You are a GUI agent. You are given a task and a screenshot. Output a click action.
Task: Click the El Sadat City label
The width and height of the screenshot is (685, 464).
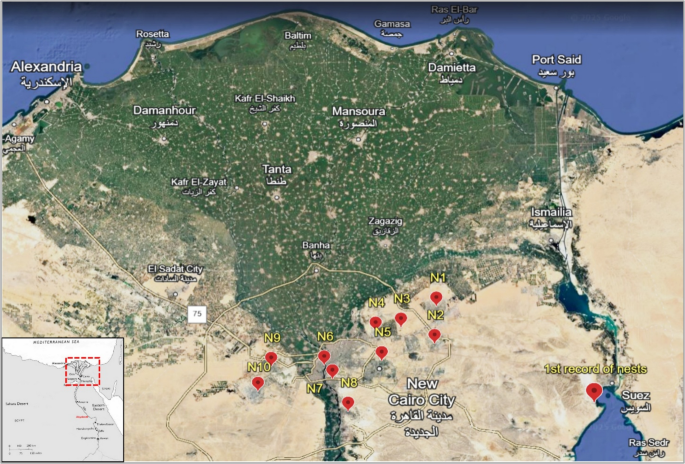176,273
